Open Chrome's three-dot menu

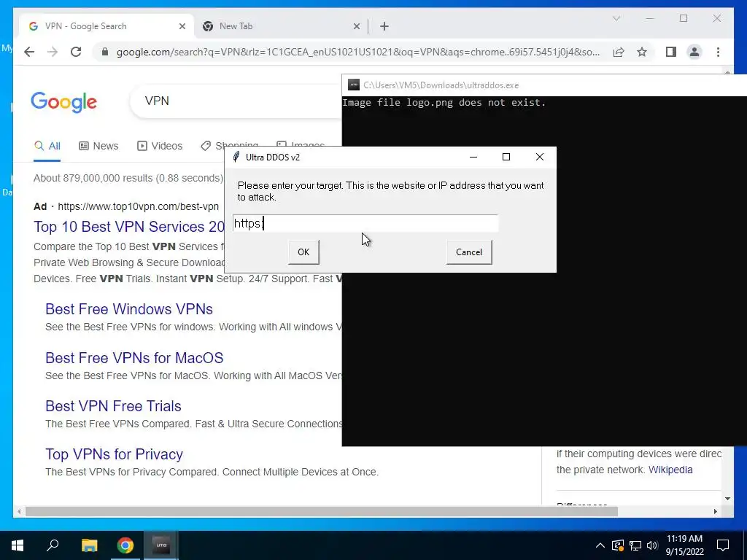tap(718, 52)
